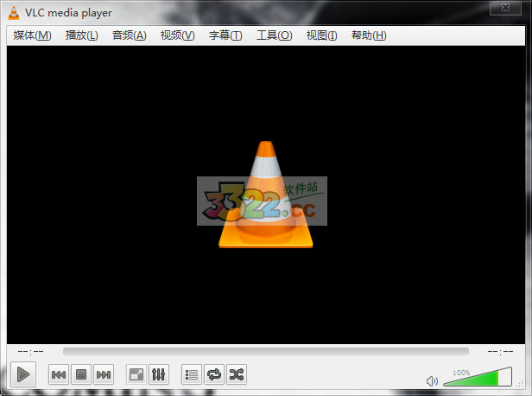This screenshot has height=396, width=532.
Task: Skip to the next track
Action: 104,374
